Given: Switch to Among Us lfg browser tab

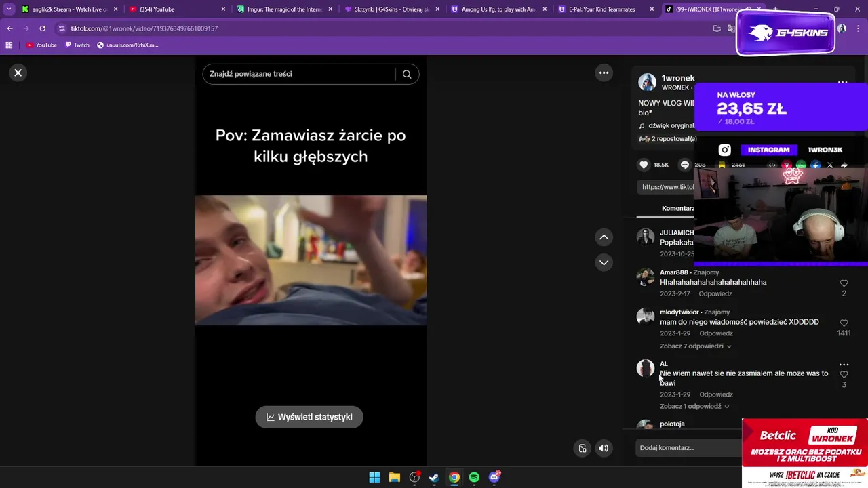Looking at the screenshot, I should coord(498,9).
